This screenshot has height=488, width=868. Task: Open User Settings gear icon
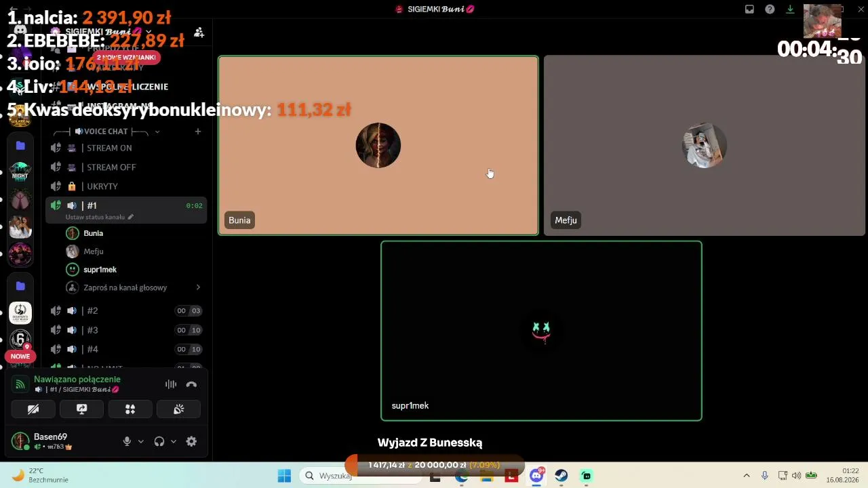point(191,441)
